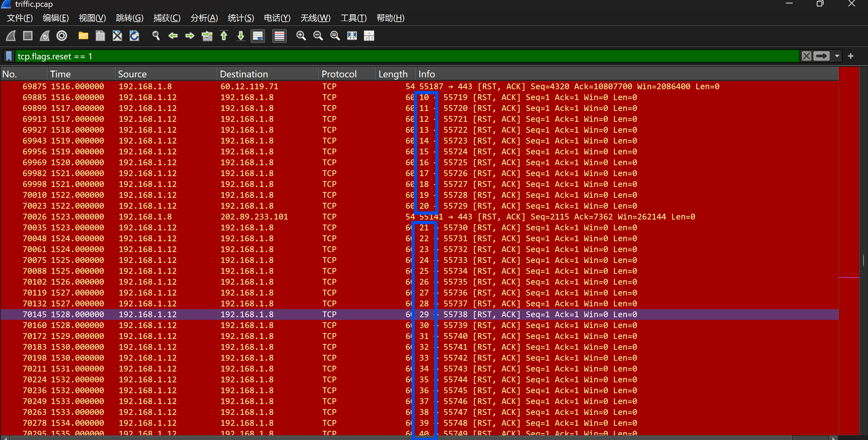Jump to the first packet

(x=224, y=36)
